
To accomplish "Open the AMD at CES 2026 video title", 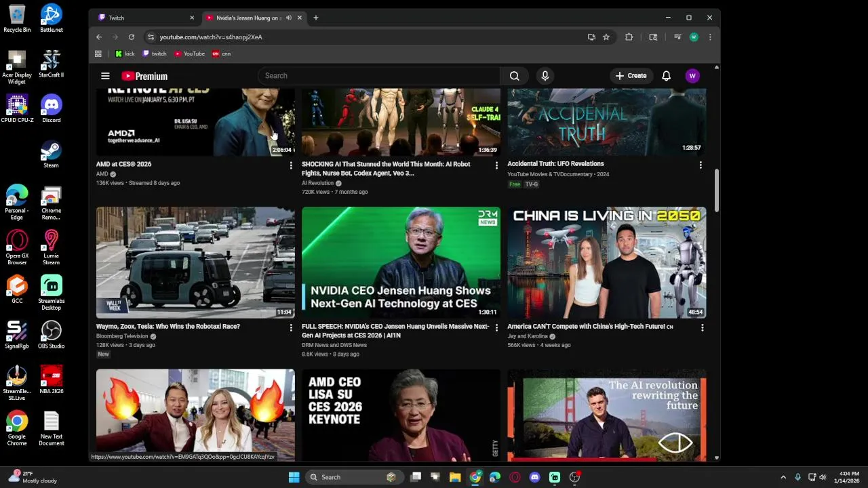I will point(123,164).
